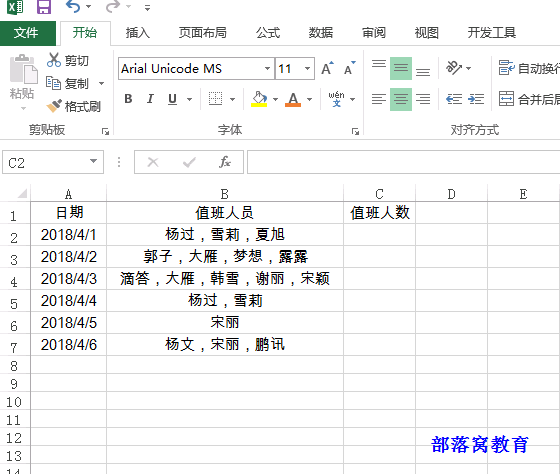Decrease indent icon
The image size is (560, 474).
tap(454, 99)
